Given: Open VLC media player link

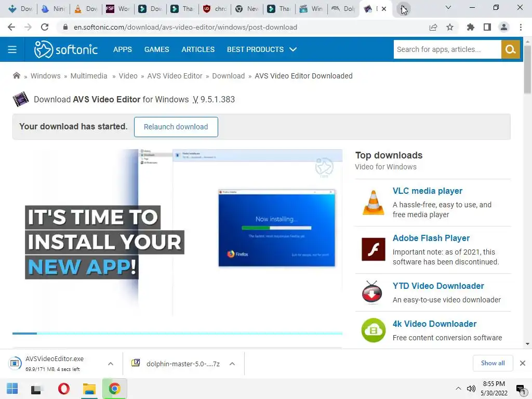Looking at the screenshot, I should pyautogui.click(x=427, y=191).
